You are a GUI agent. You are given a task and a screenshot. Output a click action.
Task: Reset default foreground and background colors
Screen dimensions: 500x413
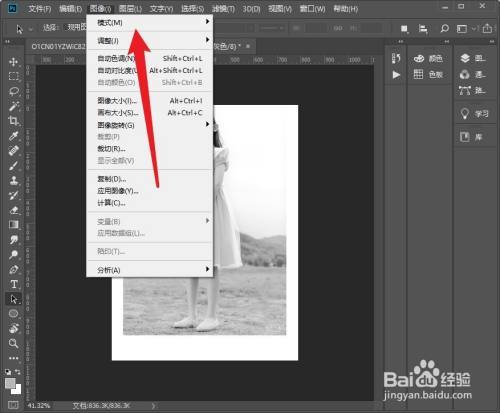pos(8,372)
